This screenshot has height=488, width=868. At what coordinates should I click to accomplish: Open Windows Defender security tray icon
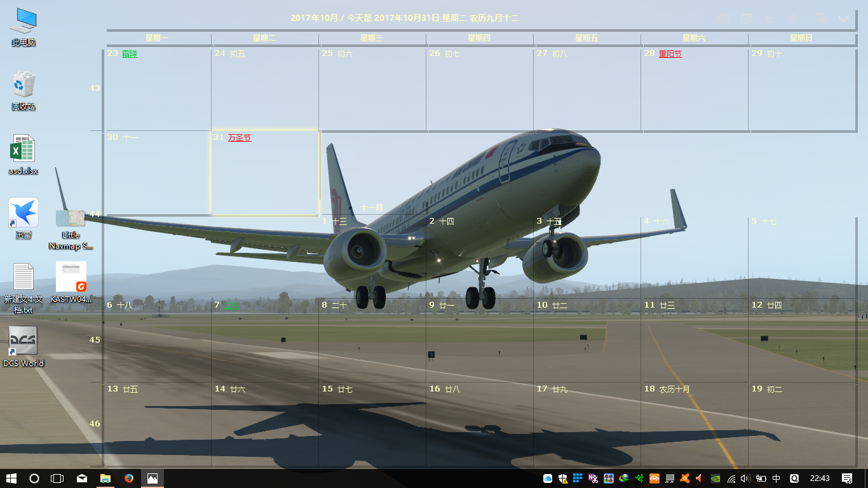[x=563, y=478]
